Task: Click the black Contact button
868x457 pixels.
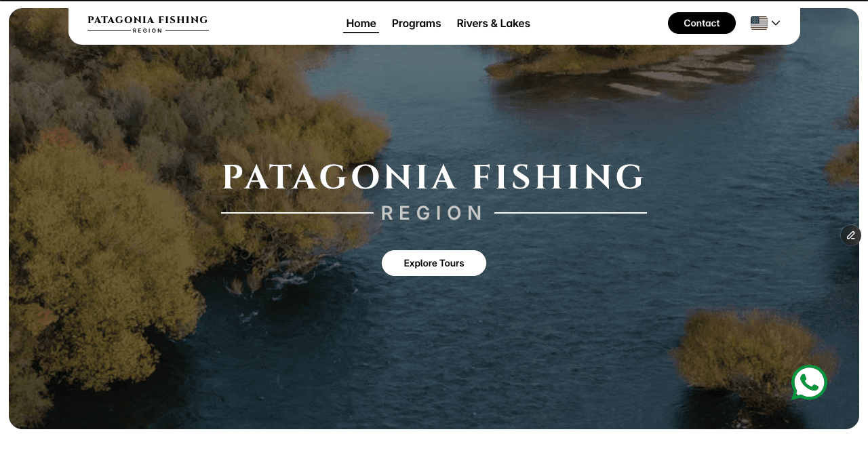Action: click(x=702, y=23)
